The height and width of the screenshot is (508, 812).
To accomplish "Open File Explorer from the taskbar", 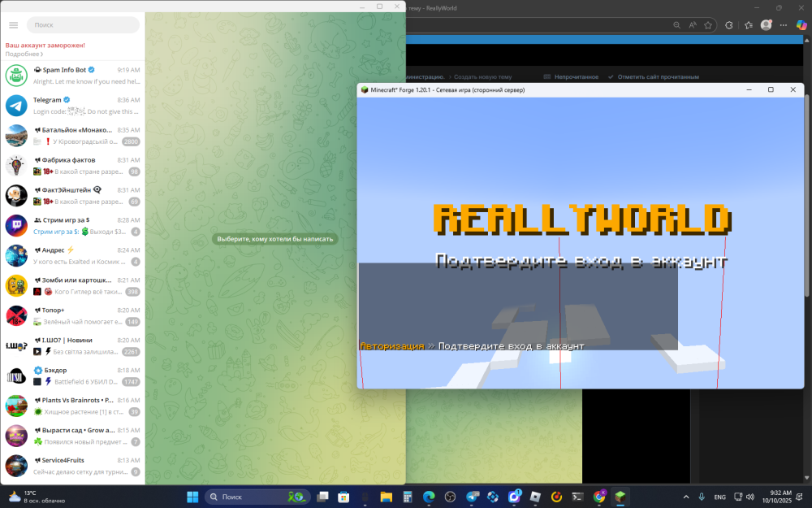I will click(x=386, y=497).
